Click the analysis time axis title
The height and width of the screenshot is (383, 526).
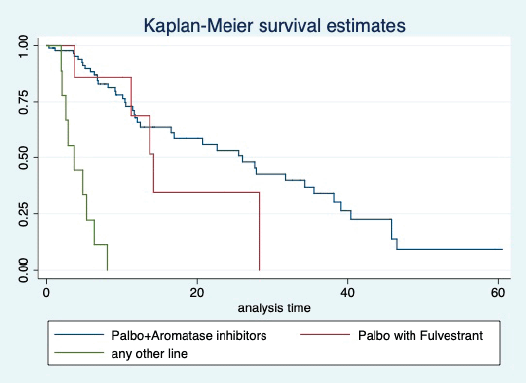[274, 308]
